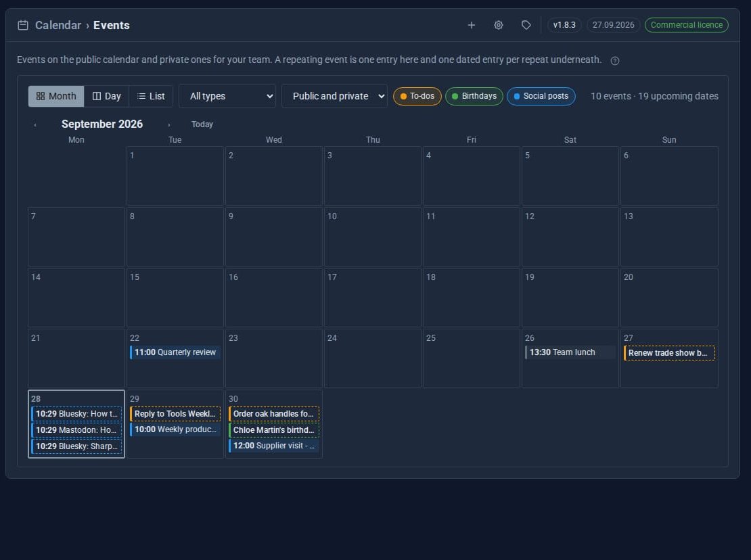
Task: Open the 10:29 Bluesky: How t... post
Action: tap(76, 413)
